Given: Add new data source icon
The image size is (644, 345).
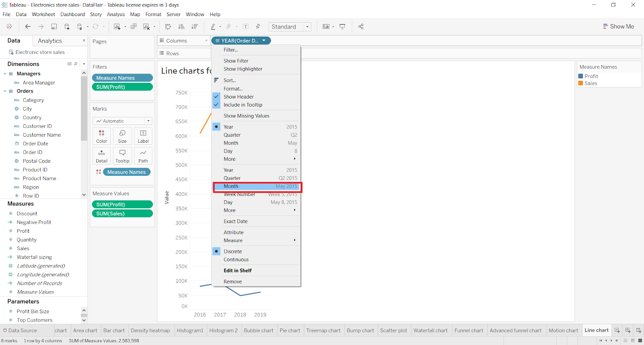Looking at the screenshot, I should (x=67, y=27).
